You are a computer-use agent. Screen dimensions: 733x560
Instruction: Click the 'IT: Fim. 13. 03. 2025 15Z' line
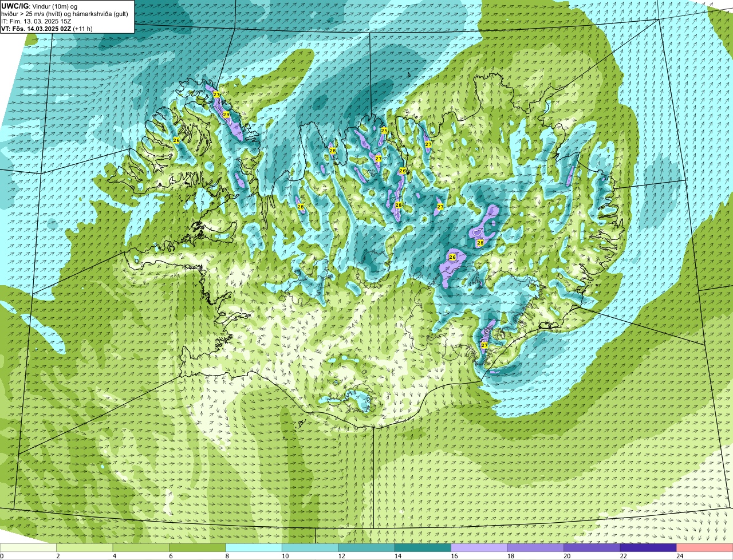pos(36,21)
